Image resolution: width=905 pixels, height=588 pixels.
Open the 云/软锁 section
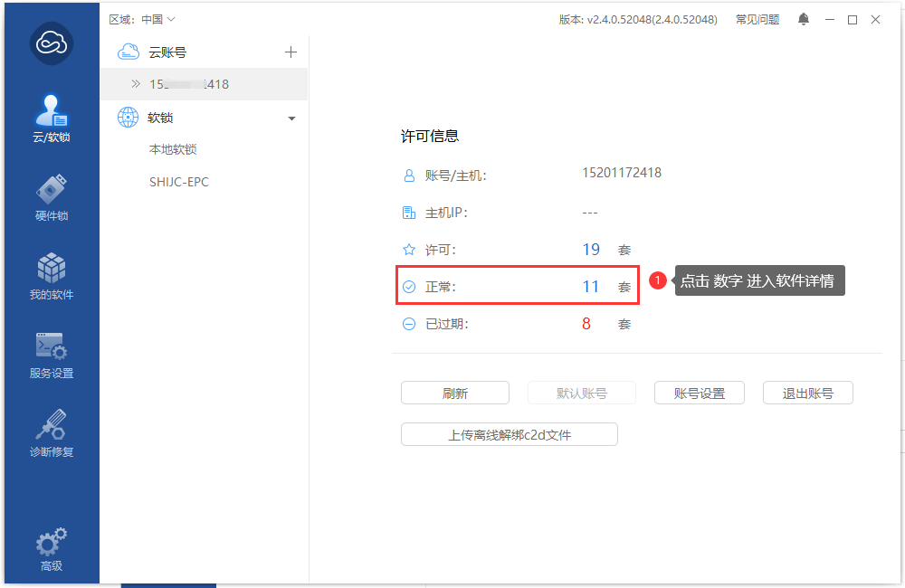click(x=52, y=119)
